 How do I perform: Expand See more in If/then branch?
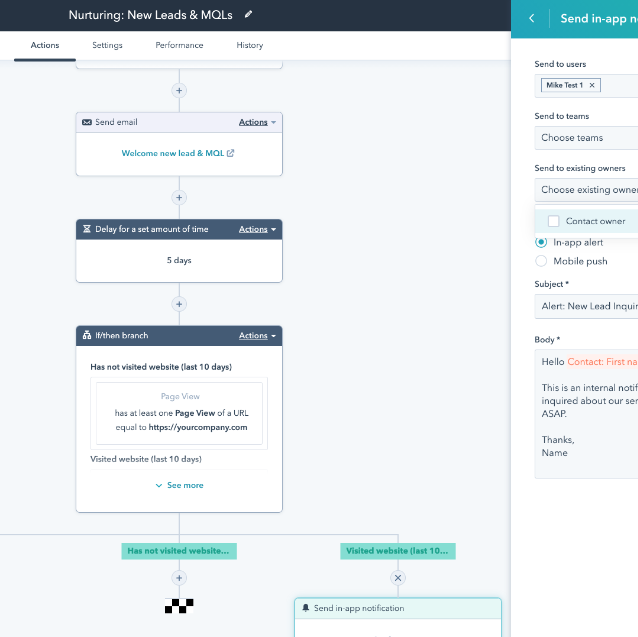[x=179, y=485]
